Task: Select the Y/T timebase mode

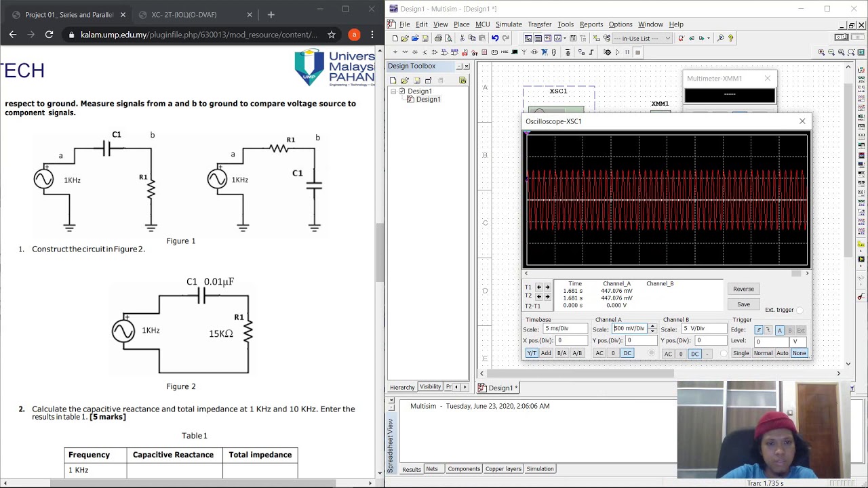Action: click(532, 353)
